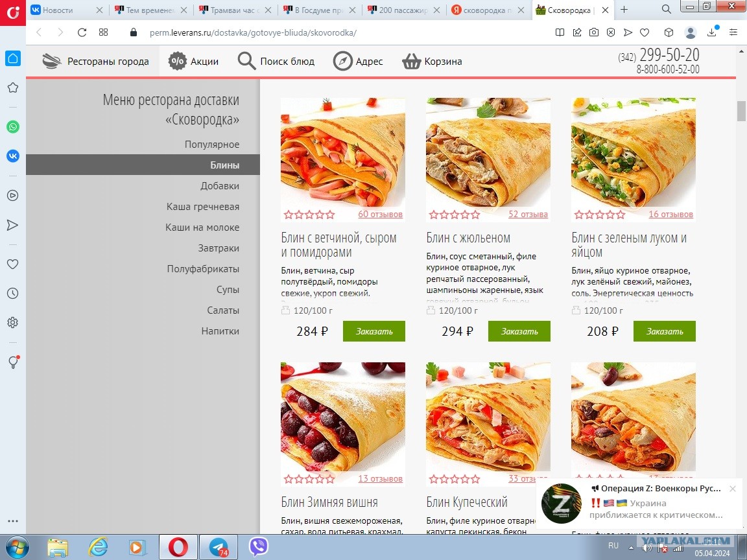Click the profile account avatar icon

(691, 32)
